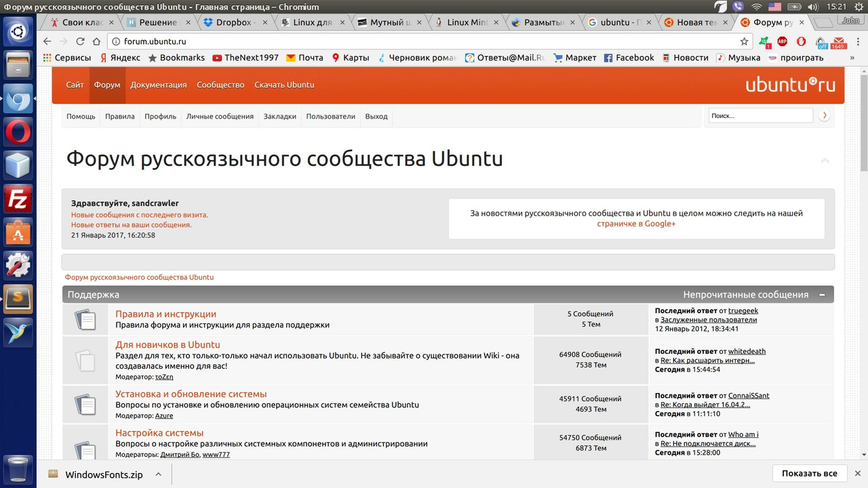Screen dimensions: 868x488
Task: Open the Chromium three-dot menu
Action: (857, 41)
